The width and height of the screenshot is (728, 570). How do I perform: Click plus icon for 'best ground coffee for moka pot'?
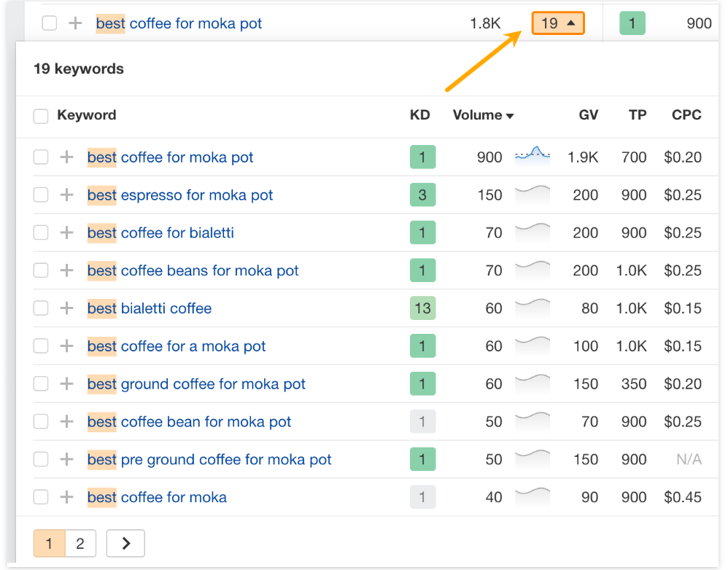[66, 384]
